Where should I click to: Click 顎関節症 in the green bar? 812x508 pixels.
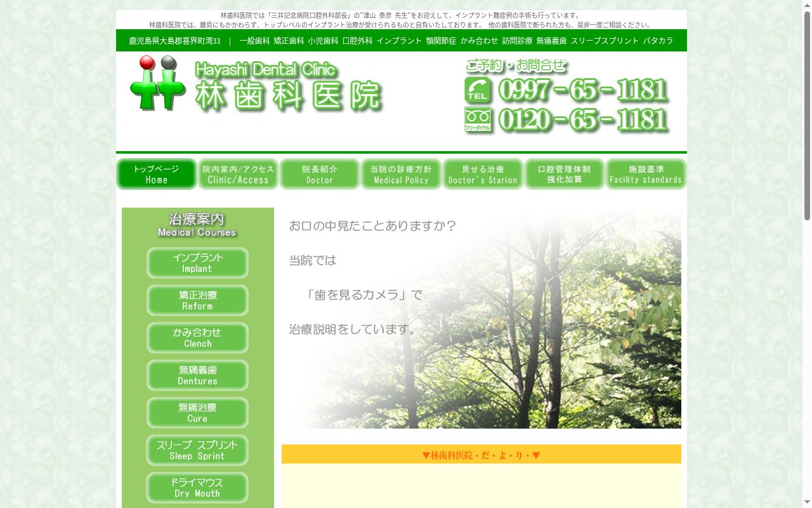(x=441, y=41)
